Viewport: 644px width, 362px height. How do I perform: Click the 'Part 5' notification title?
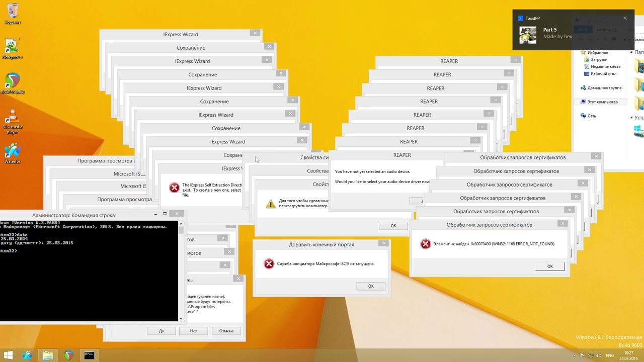pos(550,30)
